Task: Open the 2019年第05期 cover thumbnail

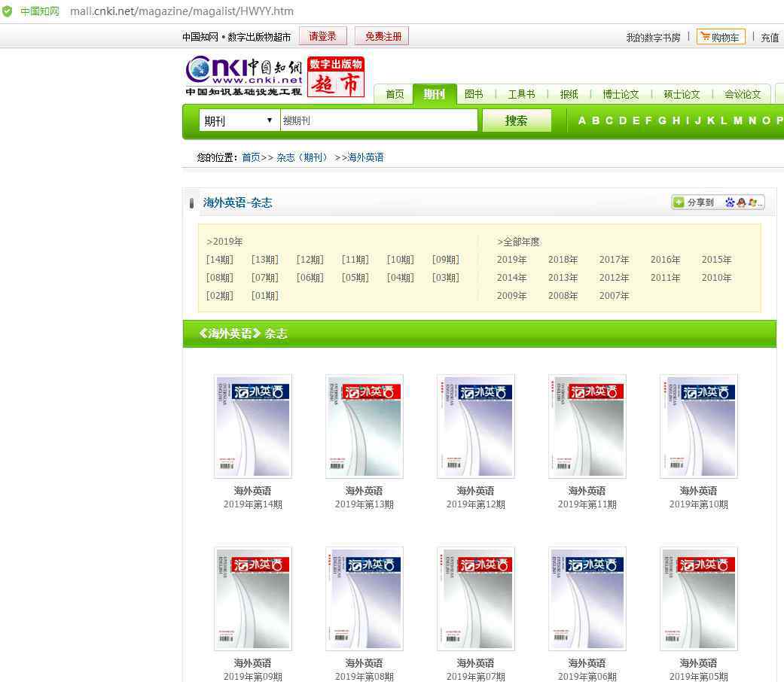Action: (x=699, y=598)
